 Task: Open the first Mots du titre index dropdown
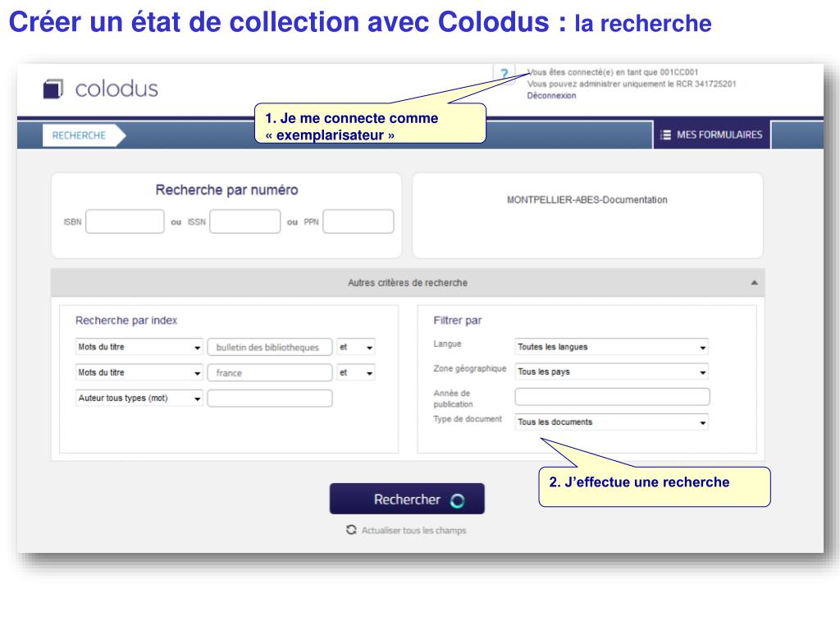coord(139,347)
